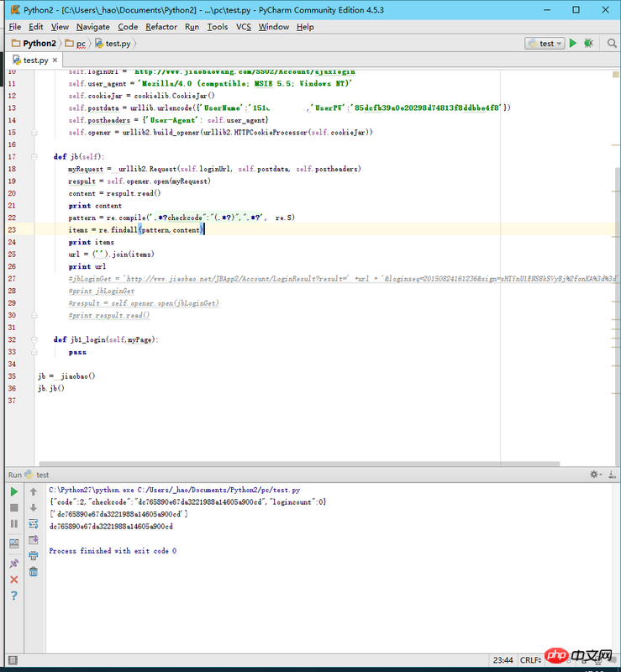Open the test run configuration dropdown
621x672 pixels.
coord(545,43)
